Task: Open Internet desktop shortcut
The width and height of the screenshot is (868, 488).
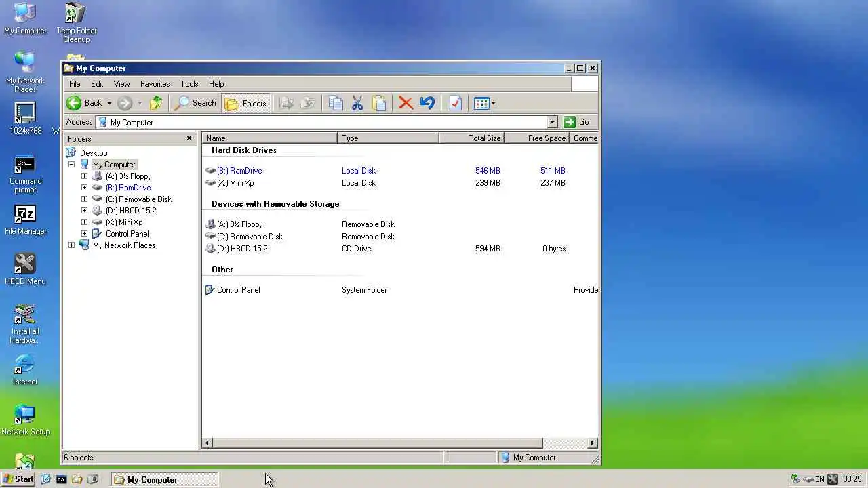Action: (x=25, y=370)
